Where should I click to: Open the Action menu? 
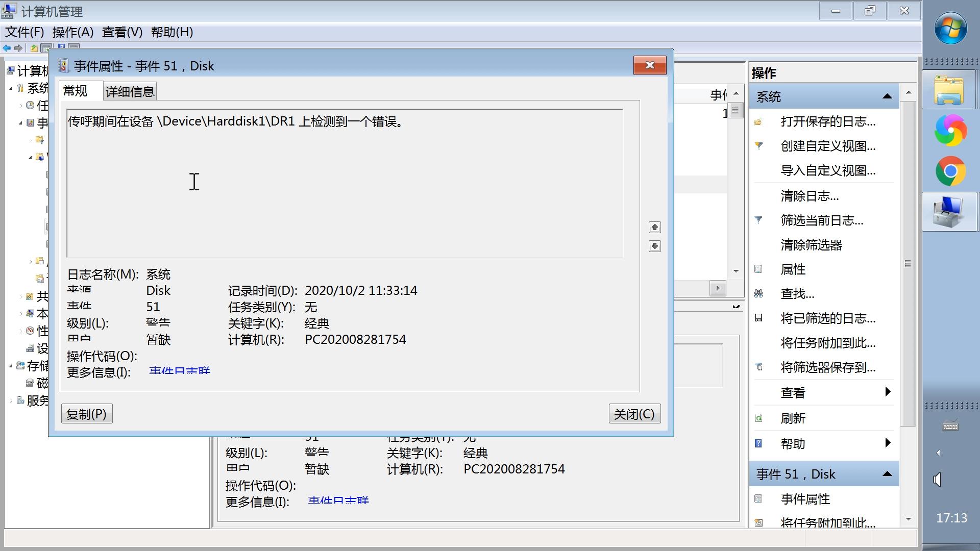pos(72,32)
